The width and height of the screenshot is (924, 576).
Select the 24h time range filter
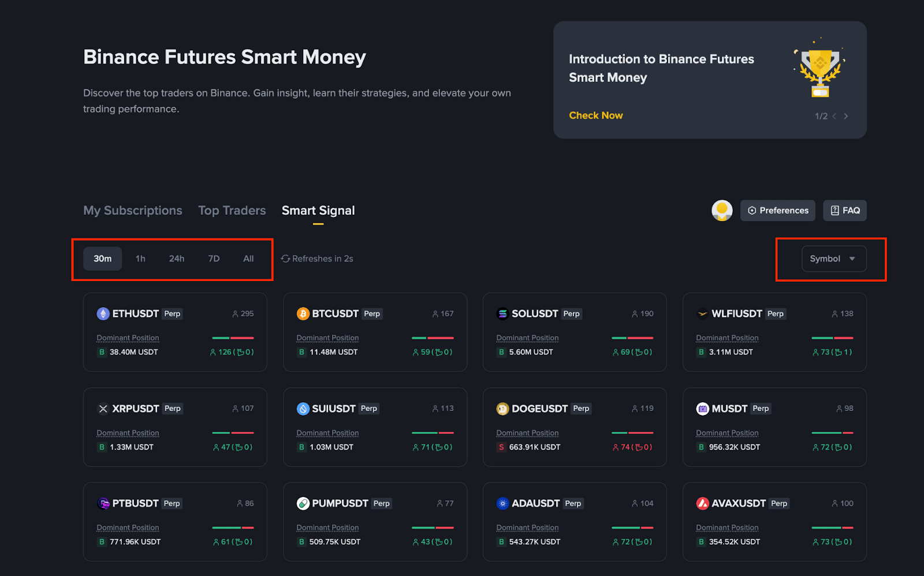177,259
